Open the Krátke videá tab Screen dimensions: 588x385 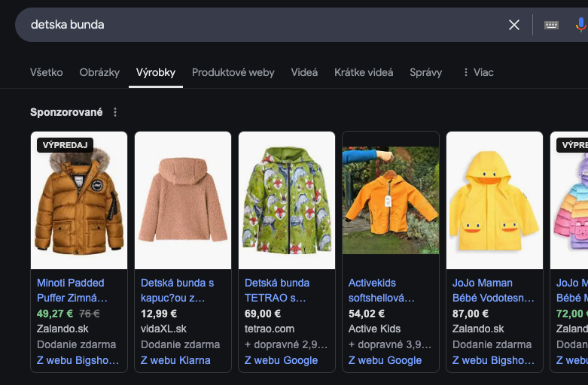point(364,72)
